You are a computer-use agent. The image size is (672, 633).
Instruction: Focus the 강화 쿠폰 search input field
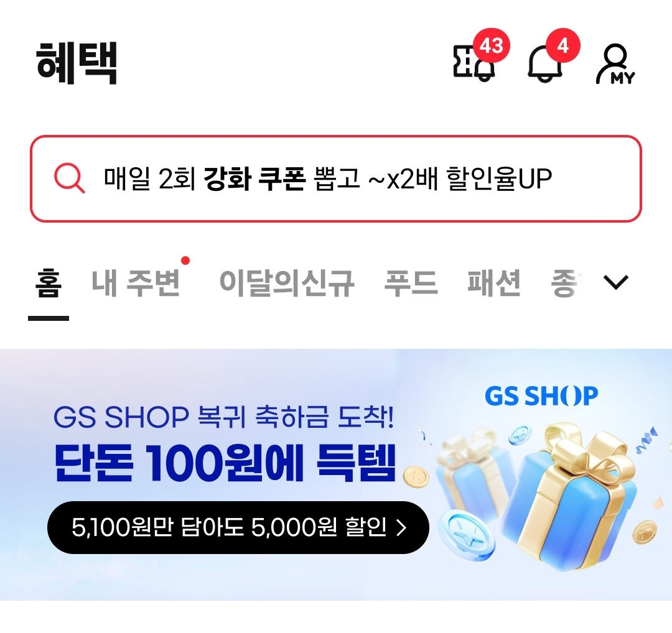tap(335, 178)
